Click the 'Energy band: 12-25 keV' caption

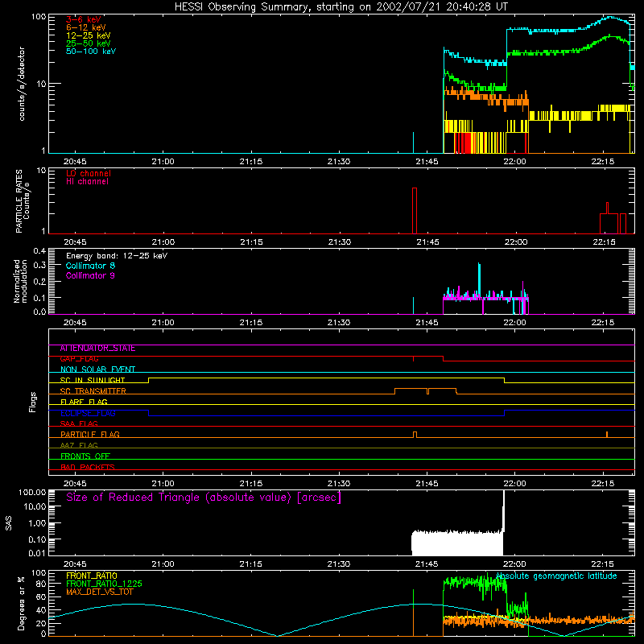117,256
